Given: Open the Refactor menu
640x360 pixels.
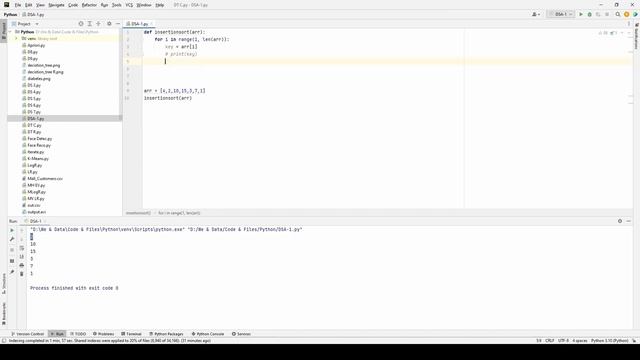Looking at the screenshot, I should pos(89,5).
